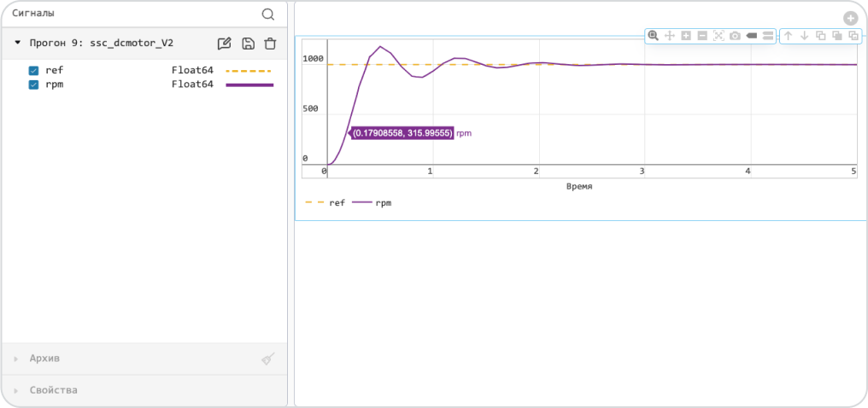Zoom out with the minus plot button
The width and height of the screenshot is (868, 408).
702,36
